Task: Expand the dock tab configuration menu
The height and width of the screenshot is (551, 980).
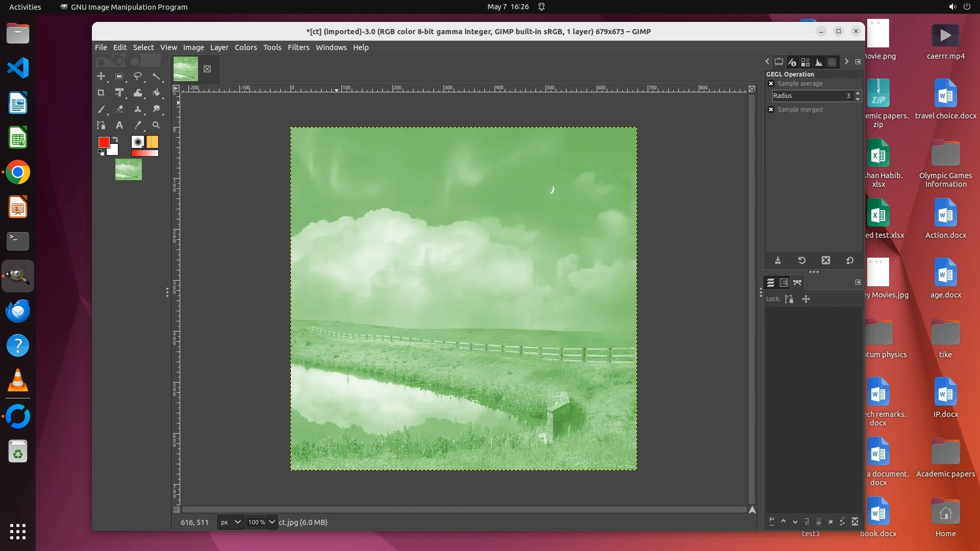Action: [858, 62]
